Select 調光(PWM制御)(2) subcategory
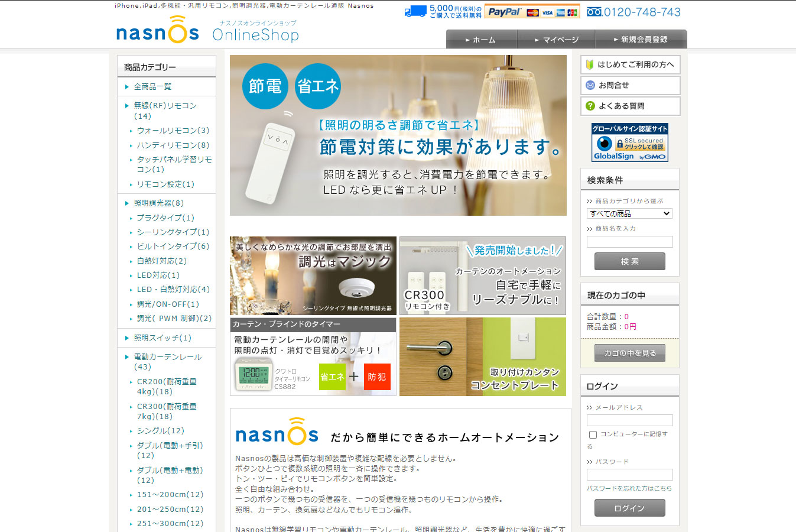Image resolution: width=796 pixels, height=532 pixels. click(174, 318)
